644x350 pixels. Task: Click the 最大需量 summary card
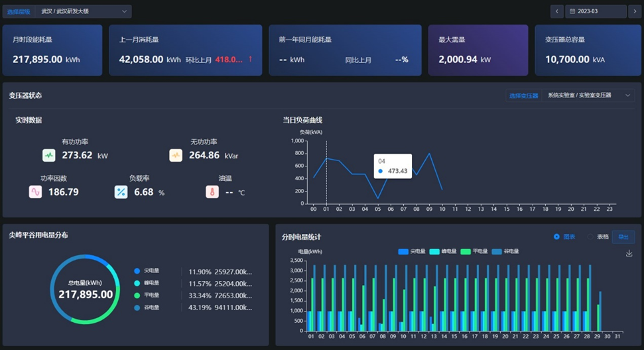[478, 50]
